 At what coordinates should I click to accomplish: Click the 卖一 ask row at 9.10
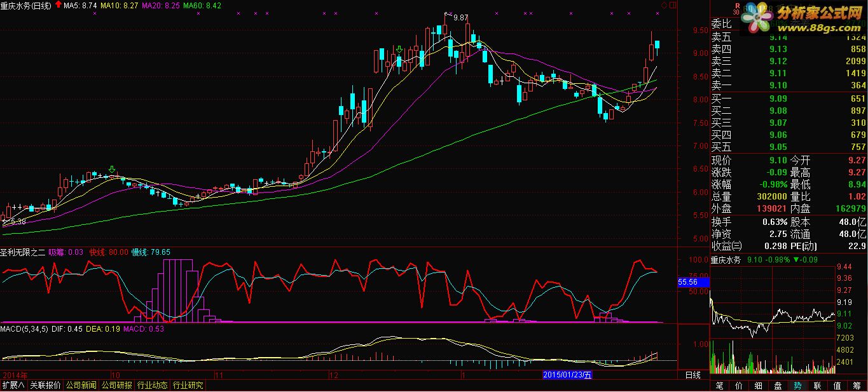(789, 85)
